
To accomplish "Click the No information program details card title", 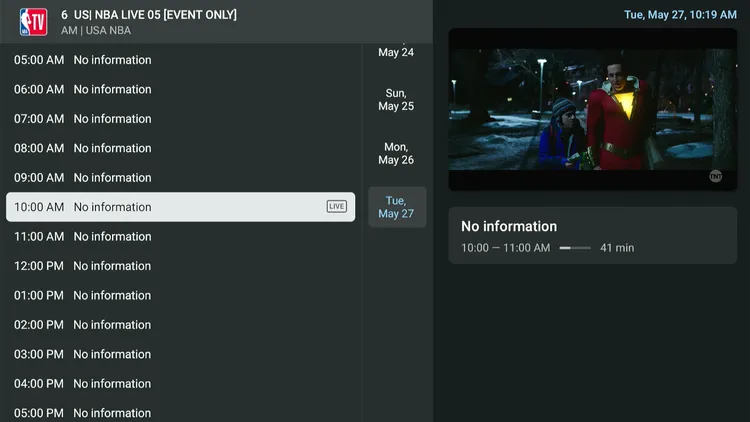I will (x=509, y=226).
